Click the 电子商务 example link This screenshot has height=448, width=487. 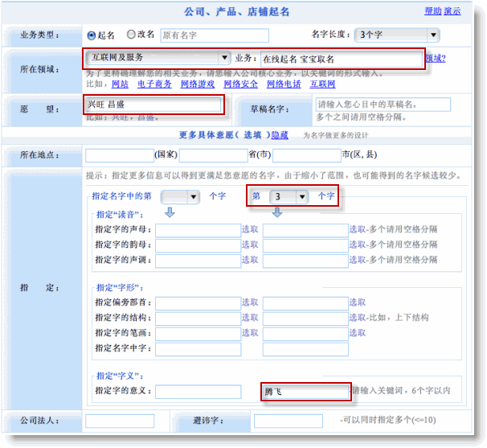point(154,84)
